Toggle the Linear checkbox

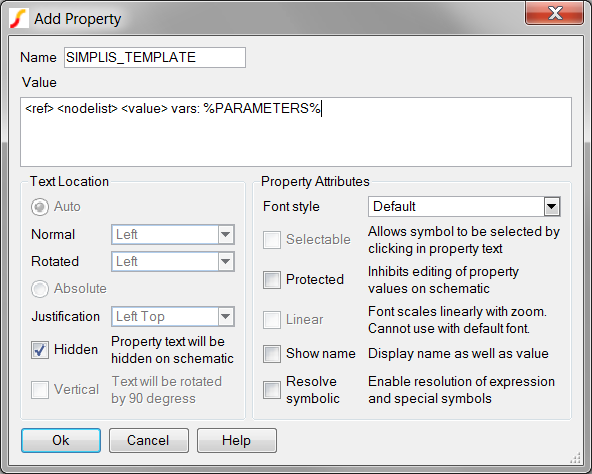pos(272,320)
